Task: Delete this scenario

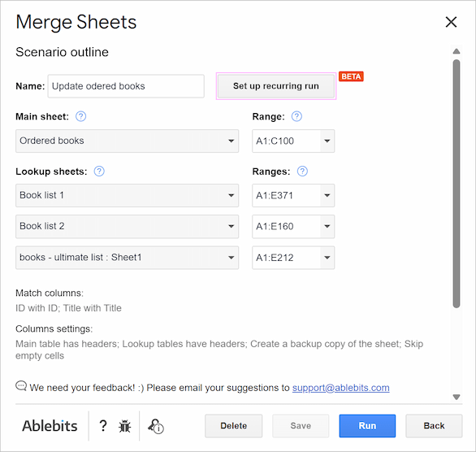Action: (x=233, y=426)
